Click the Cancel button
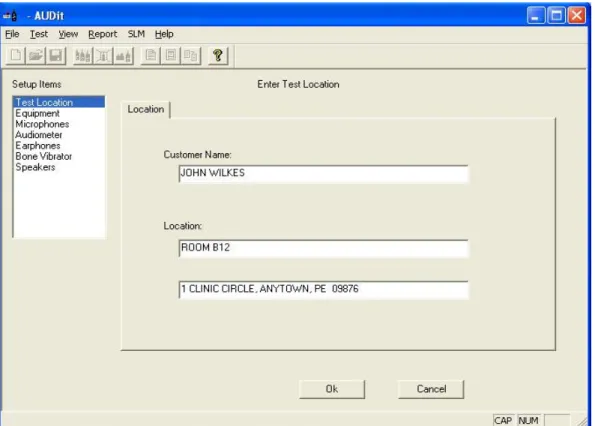This screenshot has width=595, height=426. pos(431,389)
